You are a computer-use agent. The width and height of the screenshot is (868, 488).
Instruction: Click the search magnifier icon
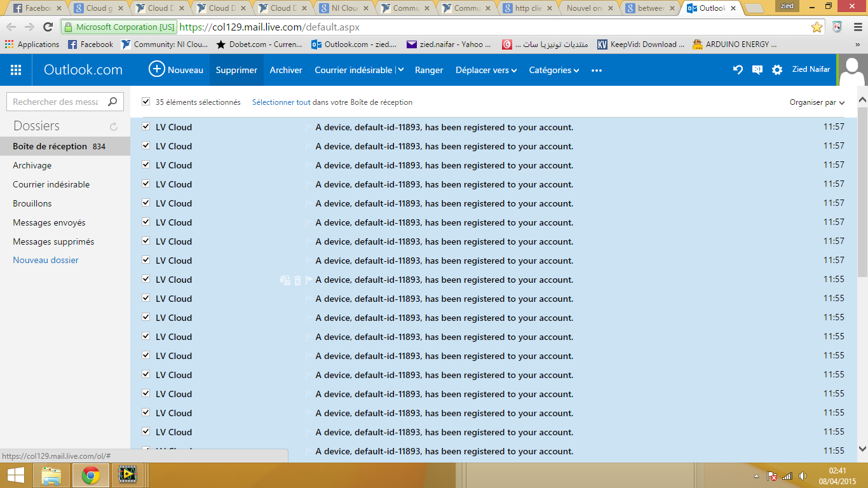112,102
